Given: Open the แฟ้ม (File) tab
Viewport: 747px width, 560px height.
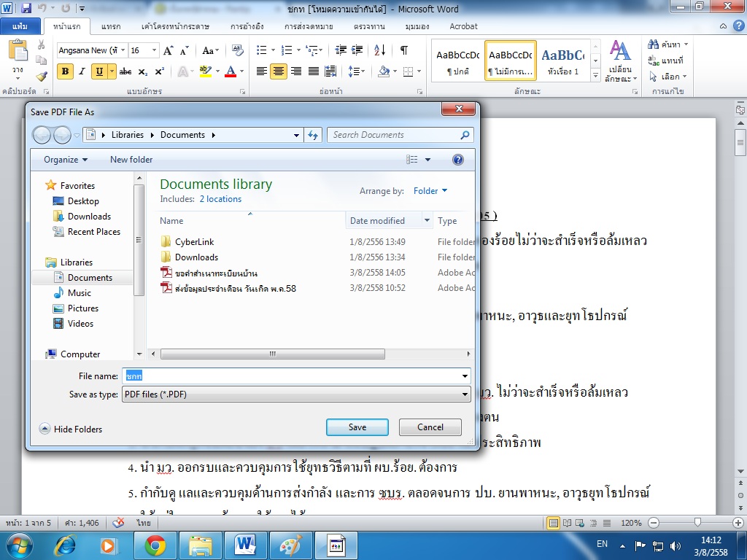Looking at the screenshot, I should [20, 27].
